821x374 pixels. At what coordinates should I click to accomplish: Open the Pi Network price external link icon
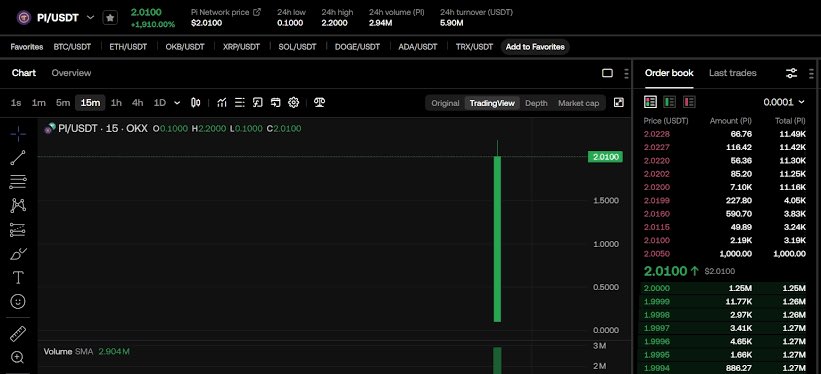[257, 12]
